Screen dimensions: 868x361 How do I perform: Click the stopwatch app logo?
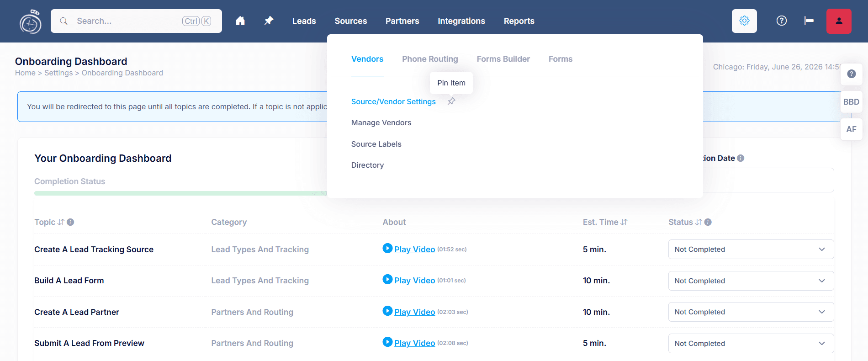pyautogui.click(x=31, y=21)
